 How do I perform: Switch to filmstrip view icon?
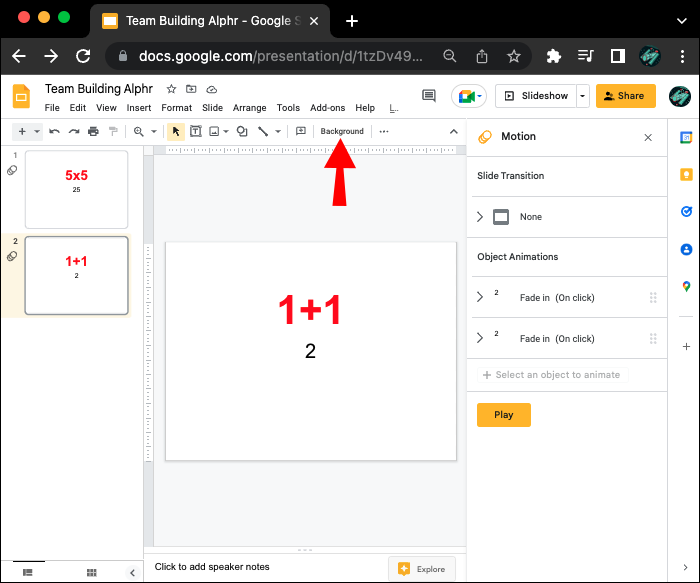(x=28, y=572)
